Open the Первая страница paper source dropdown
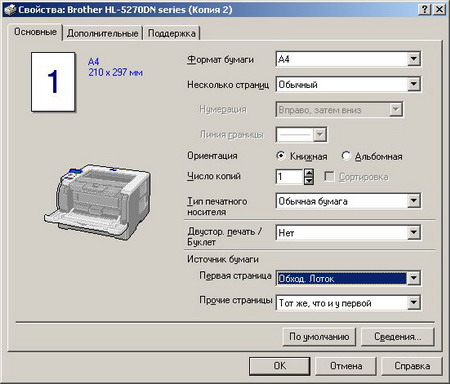The image size is (450, 384). (x=348, y=278)
